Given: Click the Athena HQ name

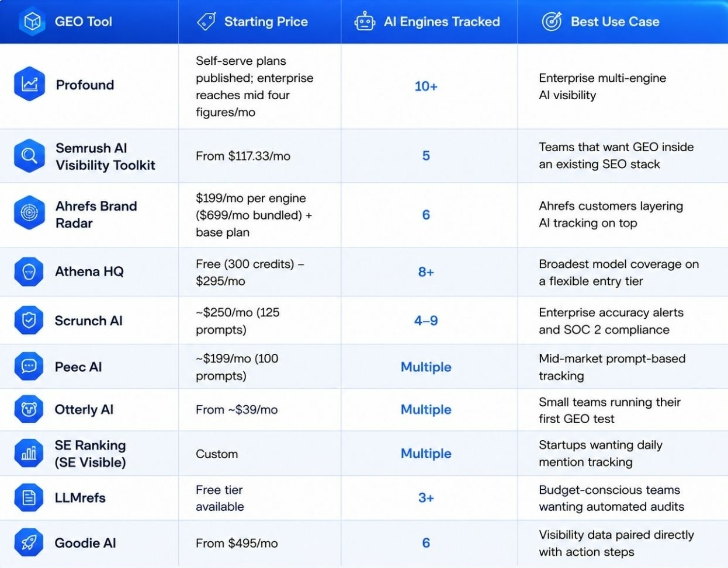Looking at the screenshot, I should click(89, 271).
